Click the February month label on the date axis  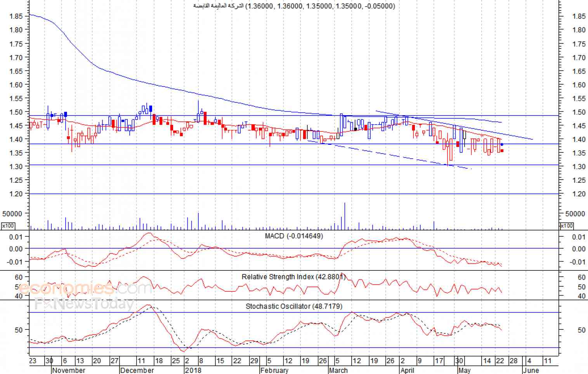[x=274, y=370]
